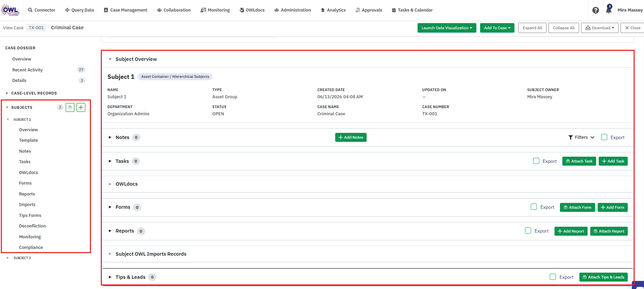Click the Administration icon
Viewport: 644px width, 289px height.
click(x=276, y=10)
